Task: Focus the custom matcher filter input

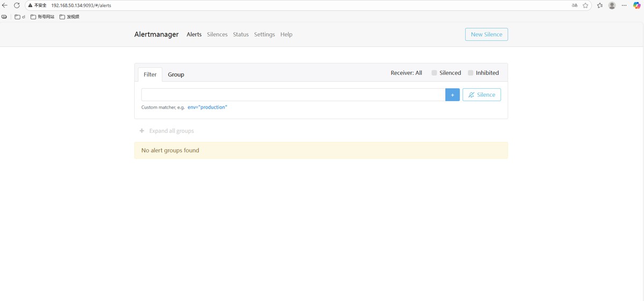Action: point(293,95)
